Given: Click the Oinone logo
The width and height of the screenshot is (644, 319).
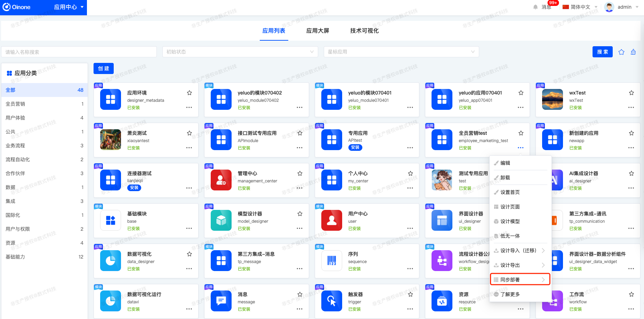Looking at the screenshot, I should point(16,7).
